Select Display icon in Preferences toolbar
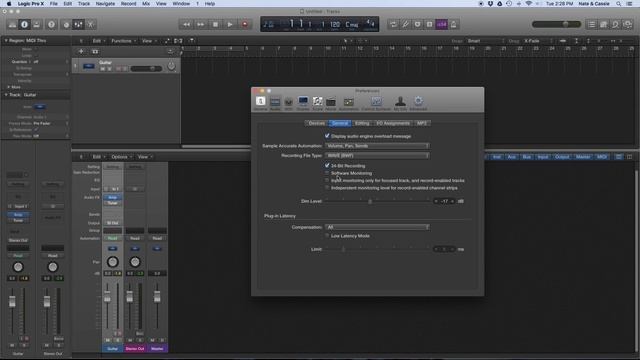Screen dimensions: 640x360 click(x=303, y=103)
